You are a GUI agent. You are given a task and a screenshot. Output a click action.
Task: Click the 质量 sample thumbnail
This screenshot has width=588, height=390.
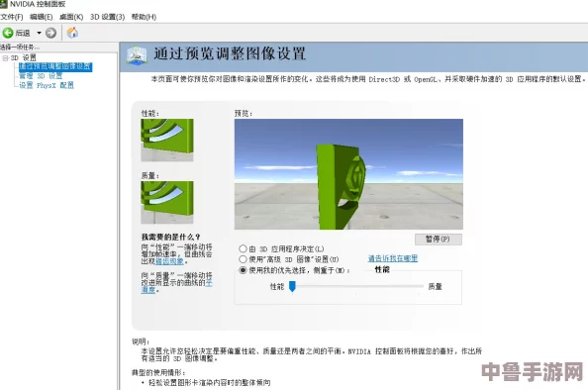point(167,203)
